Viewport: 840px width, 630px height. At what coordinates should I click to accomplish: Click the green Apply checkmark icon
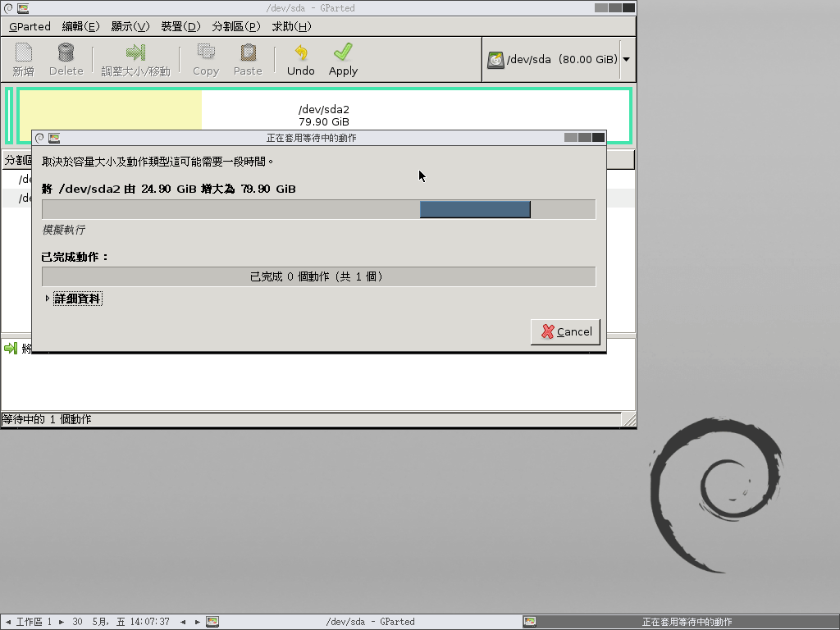(x=343, y=53)
